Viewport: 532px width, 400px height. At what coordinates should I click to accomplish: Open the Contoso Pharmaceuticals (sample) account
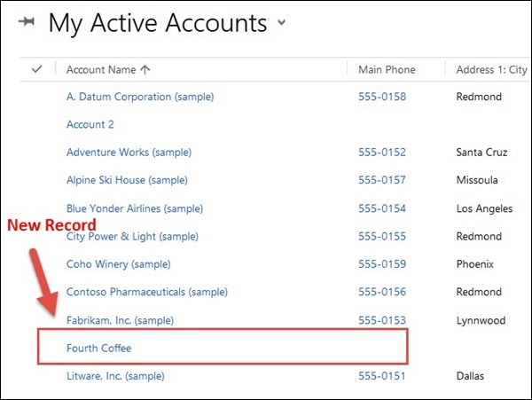(147, 292)
